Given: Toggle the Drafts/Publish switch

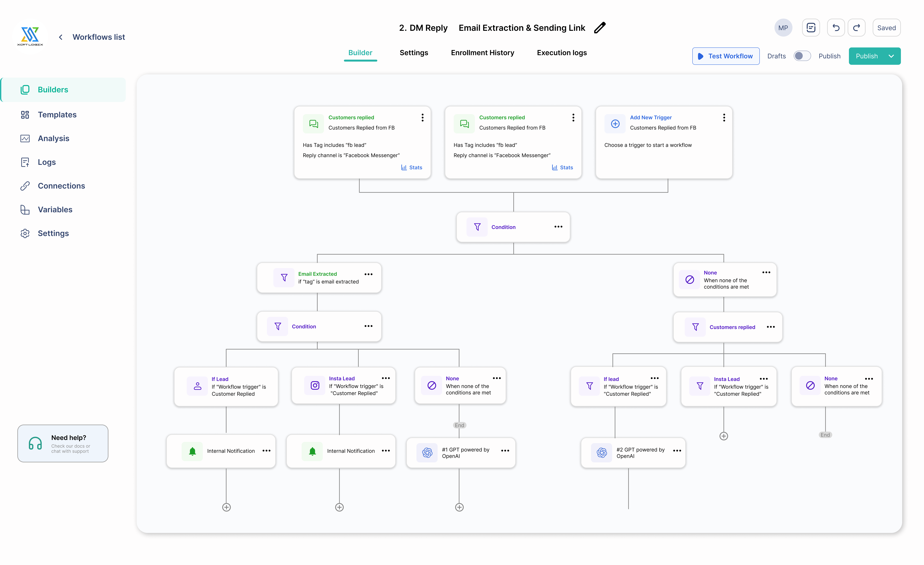Looking at the screenshot, I should [802, 56].
